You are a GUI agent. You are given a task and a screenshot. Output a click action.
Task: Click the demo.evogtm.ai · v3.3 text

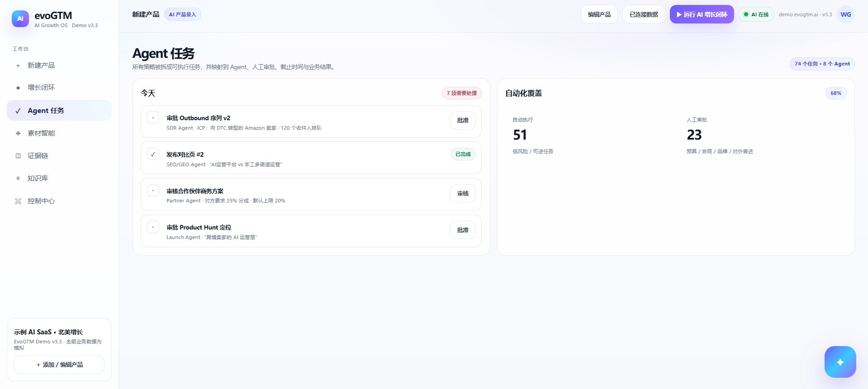[805, 14]
